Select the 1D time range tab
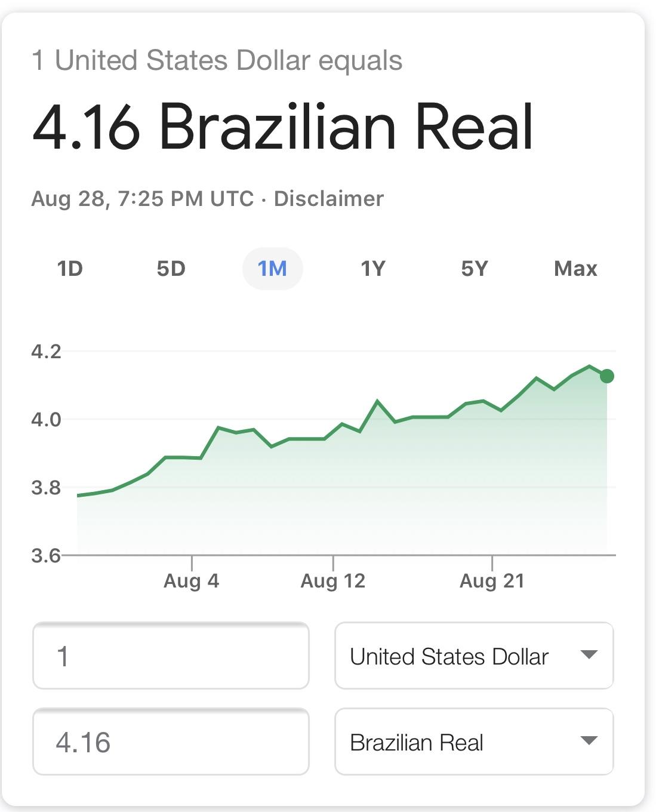 coord(70,269)
